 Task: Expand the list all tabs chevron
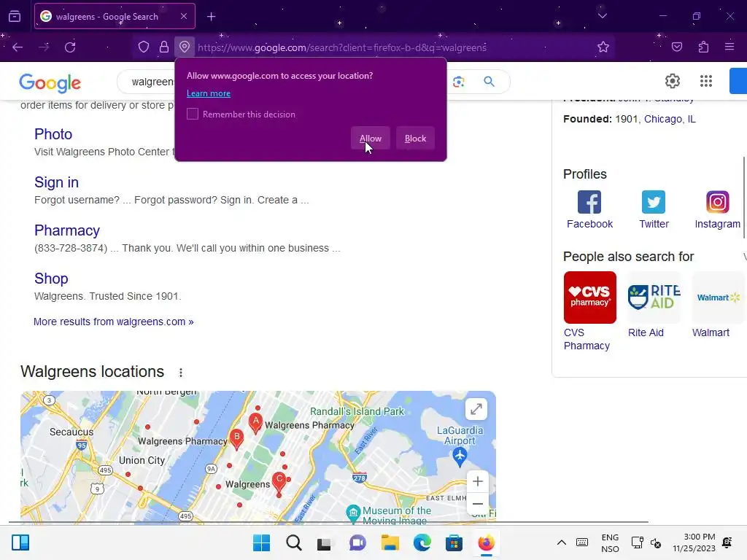[x=602, y=16]
